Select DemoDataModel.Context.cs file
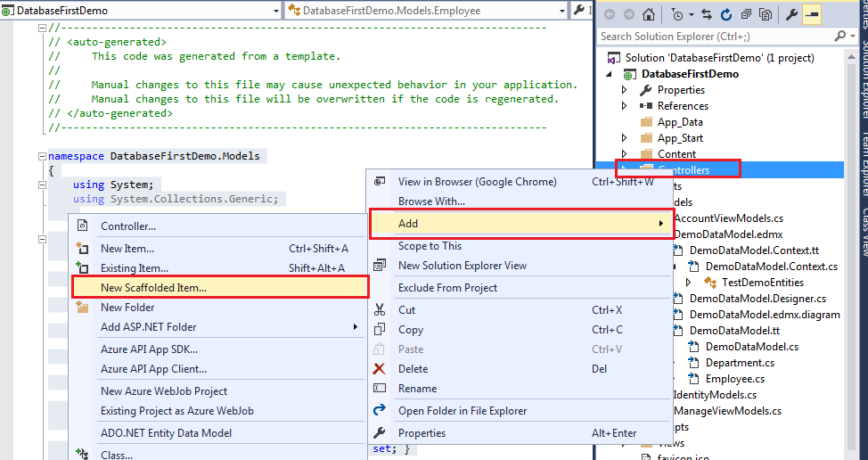Screen dimensions: 868x460 [x=771, y=267]
